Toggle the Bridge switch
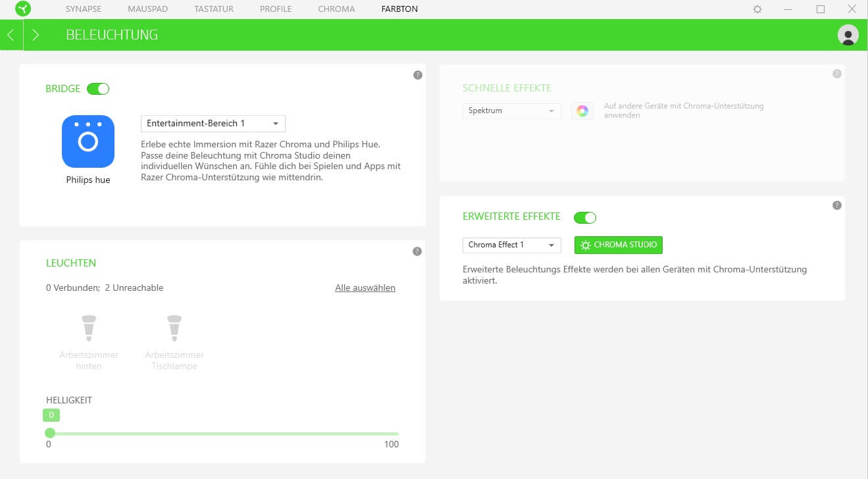Screen dimensions: 868x479 point(98,89)
